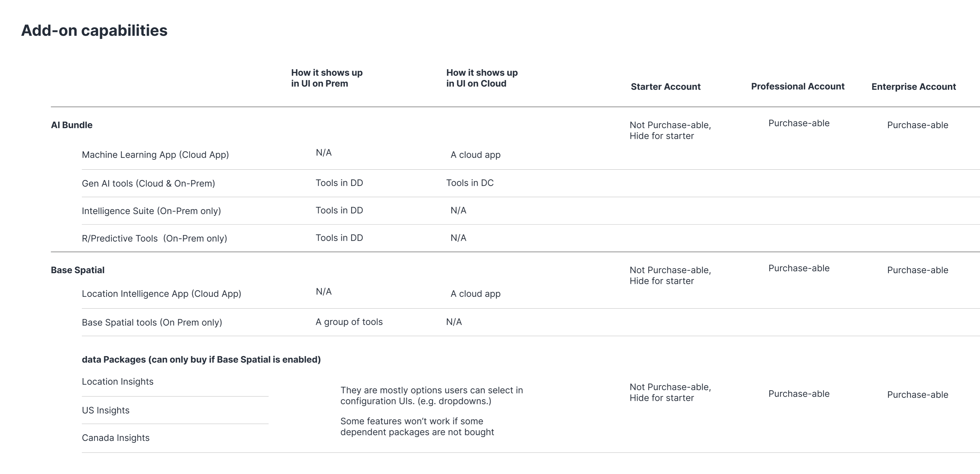Click the Location Intelligence App row label
Screen dimensions: 980x474
pyautogui.click(x=161, y=294)
